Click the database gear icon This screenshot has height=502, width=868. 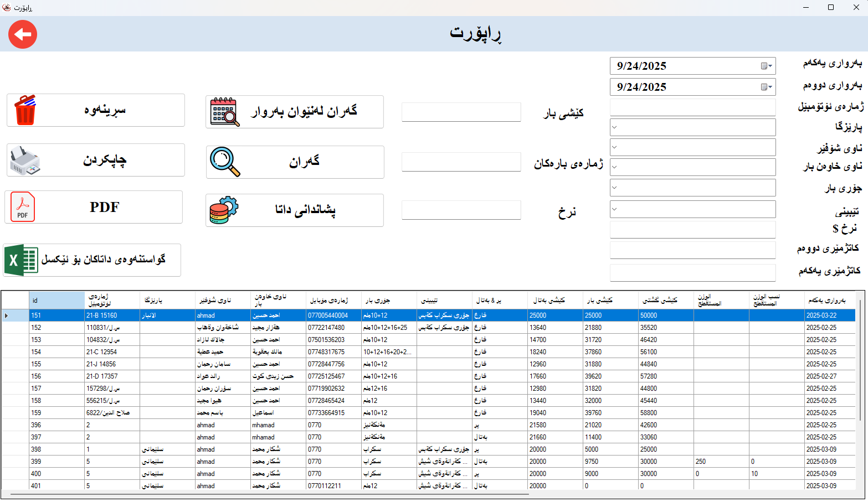(224, 210)
